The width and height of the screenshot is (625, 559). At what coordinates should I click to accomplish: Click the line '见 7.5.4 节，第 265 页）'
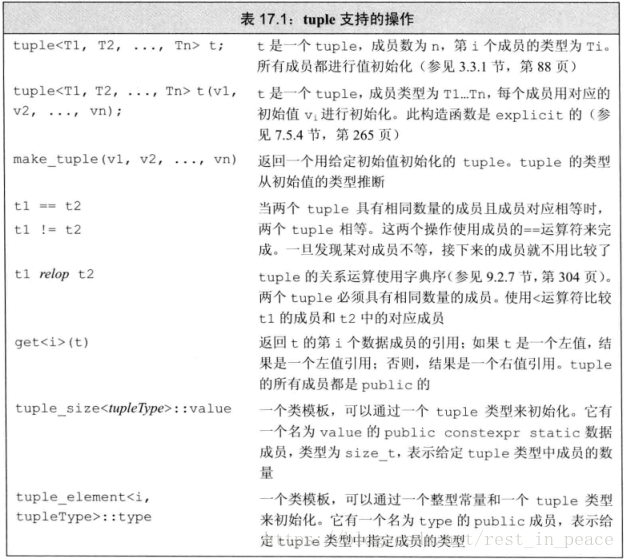[x=328, y=135]
